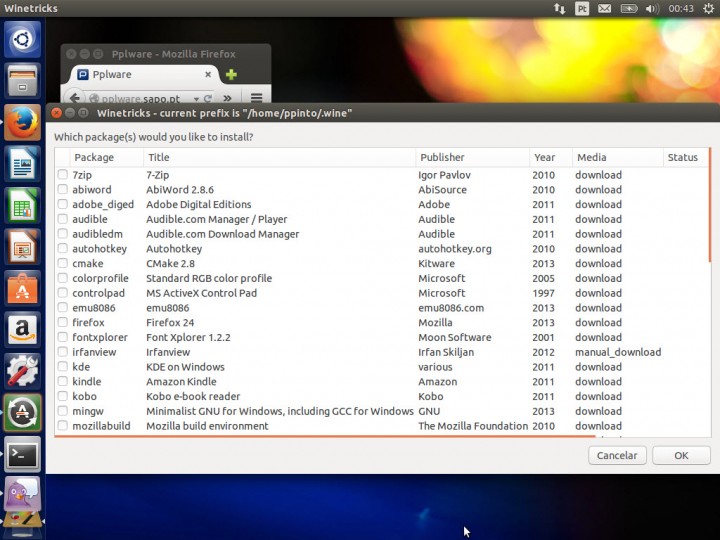Open the Files manager in the launcher
The width and height of the screenshot is (720, 540).
[22, 81]
